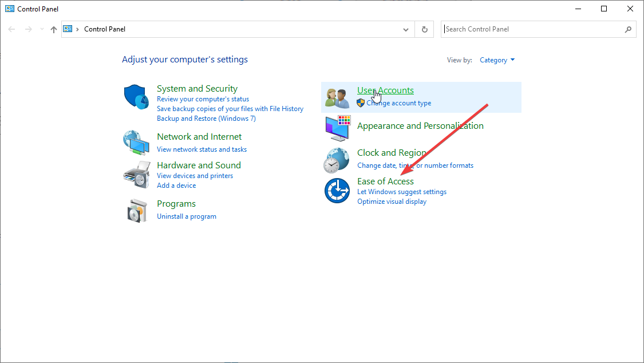This screenshot has width=644, height=363.
Task: Click the Appearance and Personalization monitor icon
Action: (337, 129)
